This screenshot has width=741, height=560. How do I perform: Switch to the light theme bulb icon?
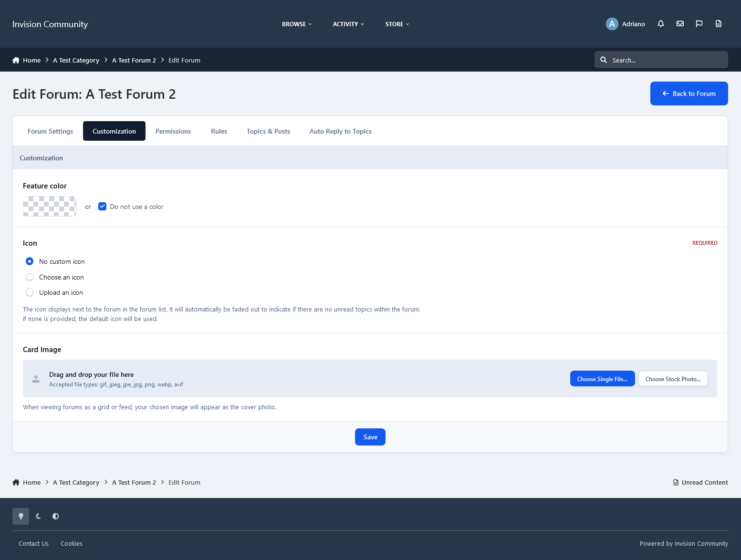(21, 516)
